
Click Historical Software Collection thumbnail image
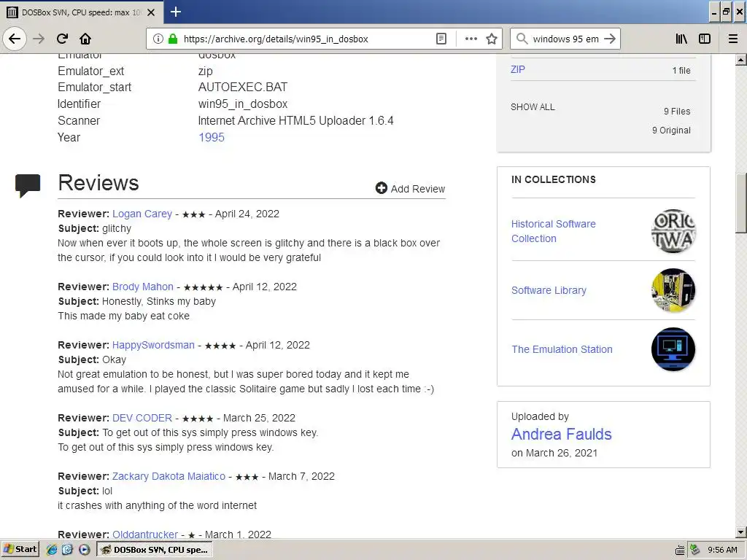coord(673,231)
